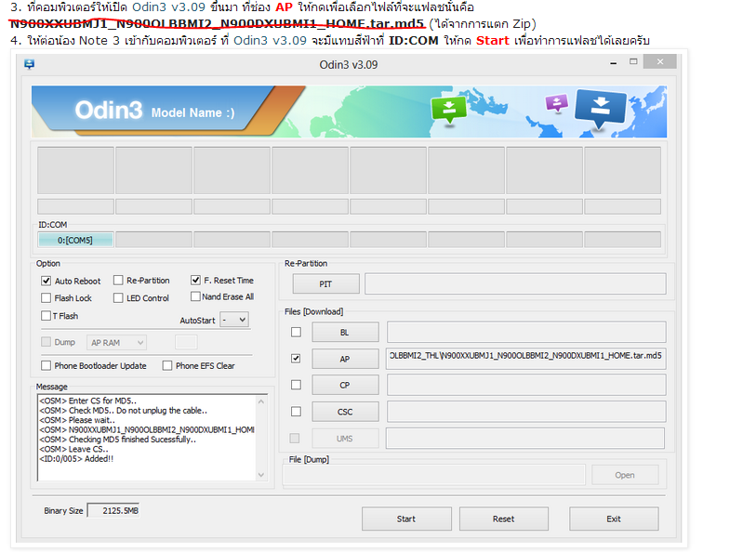Open the AP RAM dump dropdown

tap(116, 343)
